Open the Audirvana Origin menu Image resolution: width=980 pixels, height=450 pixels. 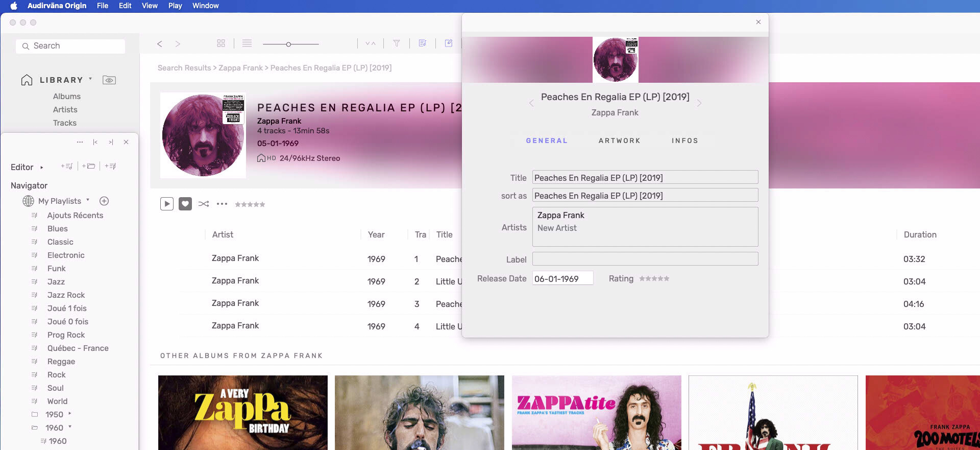pos(57,6)
